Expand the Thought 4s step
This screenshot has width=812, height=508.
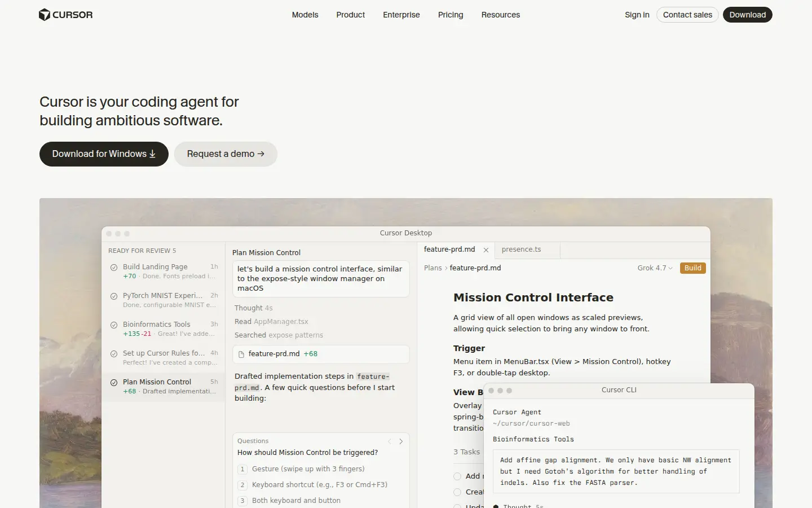click(x=254, y=308)
